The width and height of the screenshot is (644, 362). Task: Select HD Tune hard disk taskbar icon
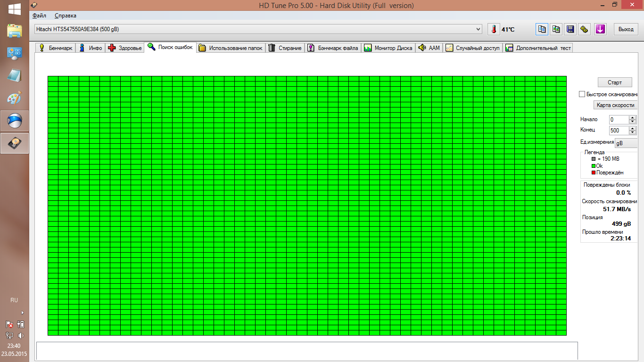pos(14,143)
